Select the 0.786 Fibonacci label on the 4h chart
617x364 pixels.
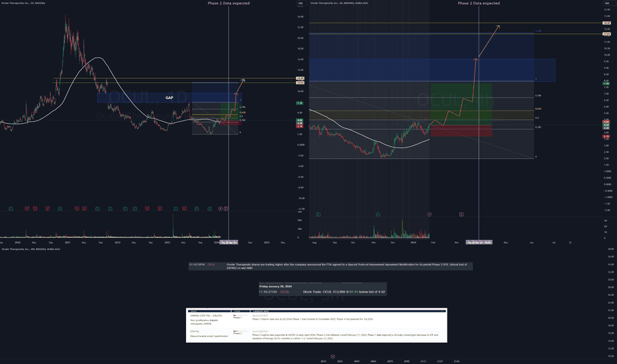point(538,95)
